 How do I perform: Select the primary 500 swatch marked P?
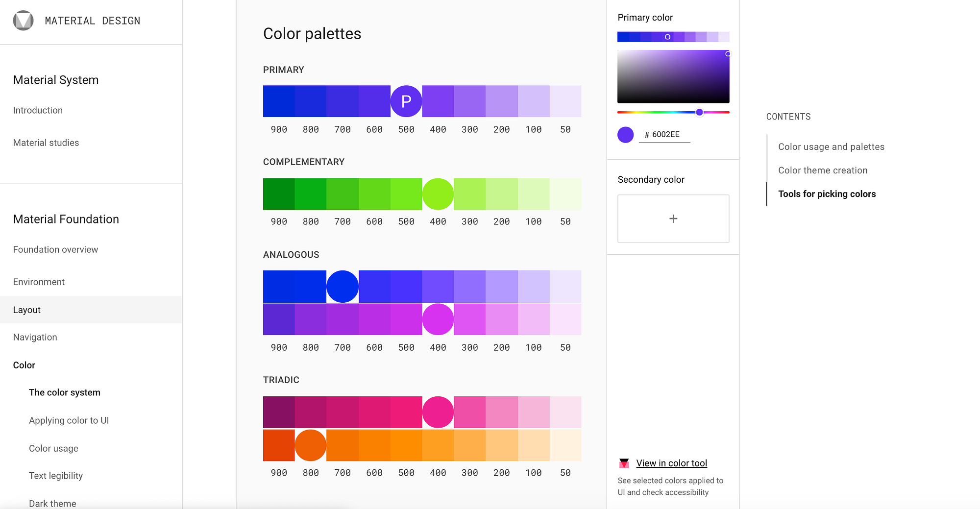click(x=406, y=101)
